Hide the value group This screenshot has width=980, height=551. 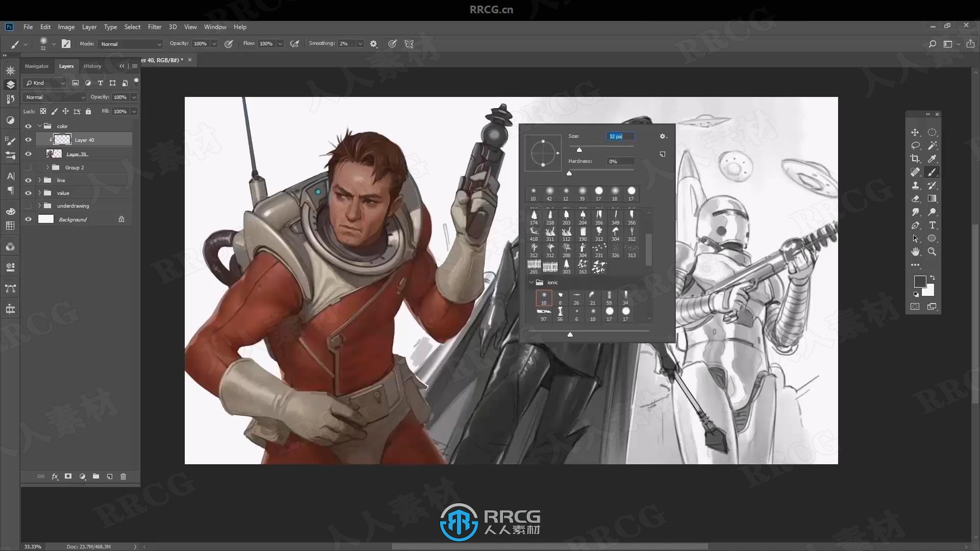pyautogui.click(x=28, y=193)
